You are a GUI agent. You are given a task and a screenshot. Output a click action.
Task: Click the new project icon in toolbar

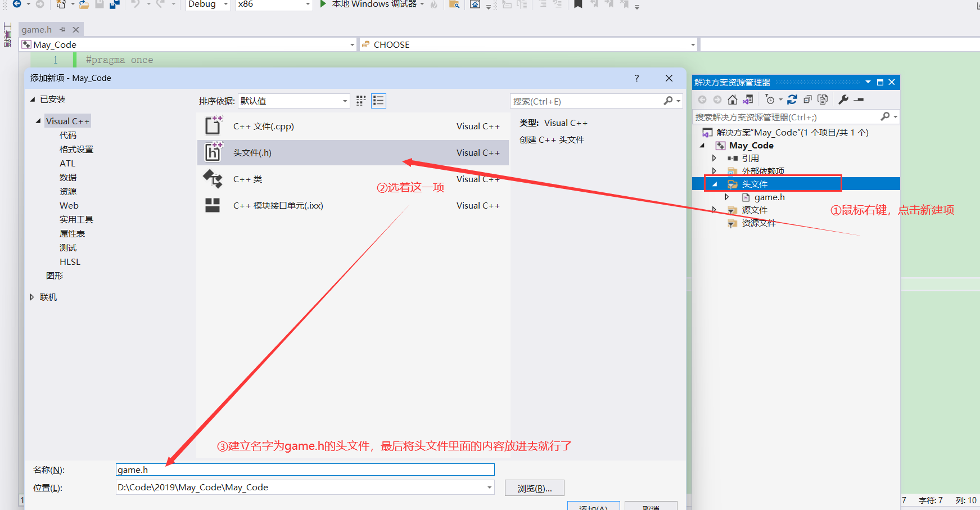(61, 4)
